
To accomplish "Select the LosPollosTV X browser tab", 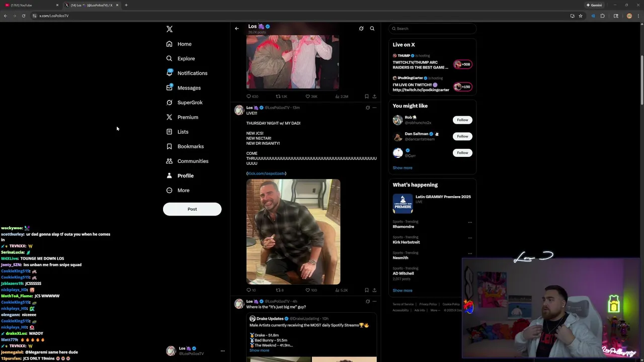I will point(91,5).
